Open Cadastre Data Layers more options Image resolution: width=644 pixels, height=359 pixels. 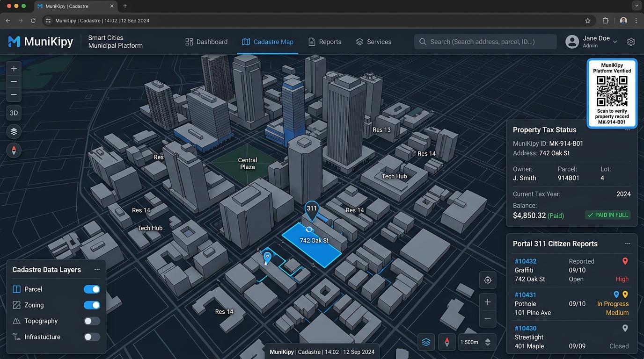pos(97,270)
